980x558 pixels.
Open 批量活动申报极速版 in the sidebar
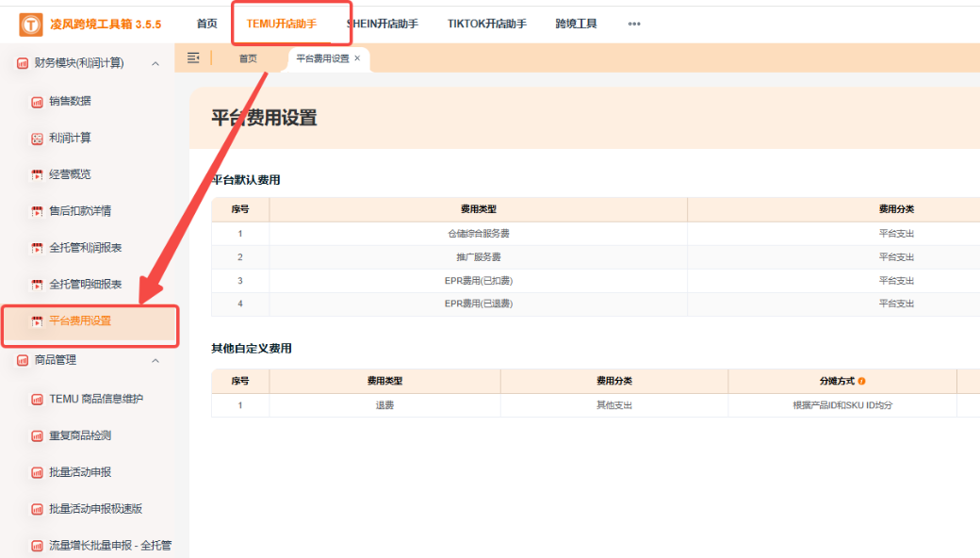point(95,509)
